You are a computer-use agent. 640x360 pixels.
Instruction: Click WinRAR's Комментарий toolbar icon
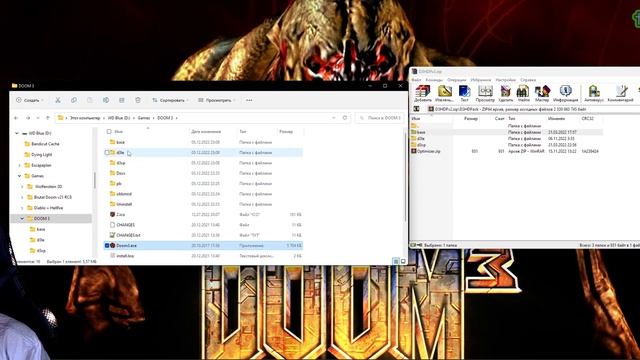pyautogui.click(x=620, y=93)
